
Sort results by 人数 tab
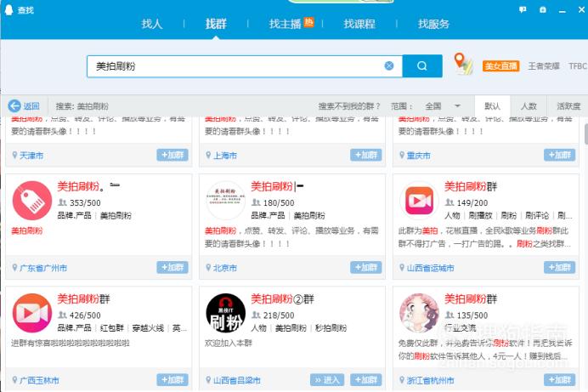529,106
